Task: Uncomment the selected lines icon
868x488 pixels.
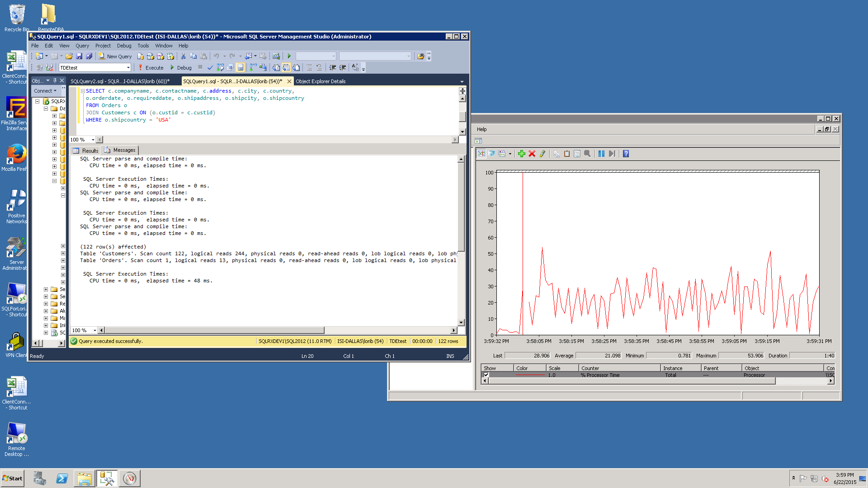Action: (319, 68)
